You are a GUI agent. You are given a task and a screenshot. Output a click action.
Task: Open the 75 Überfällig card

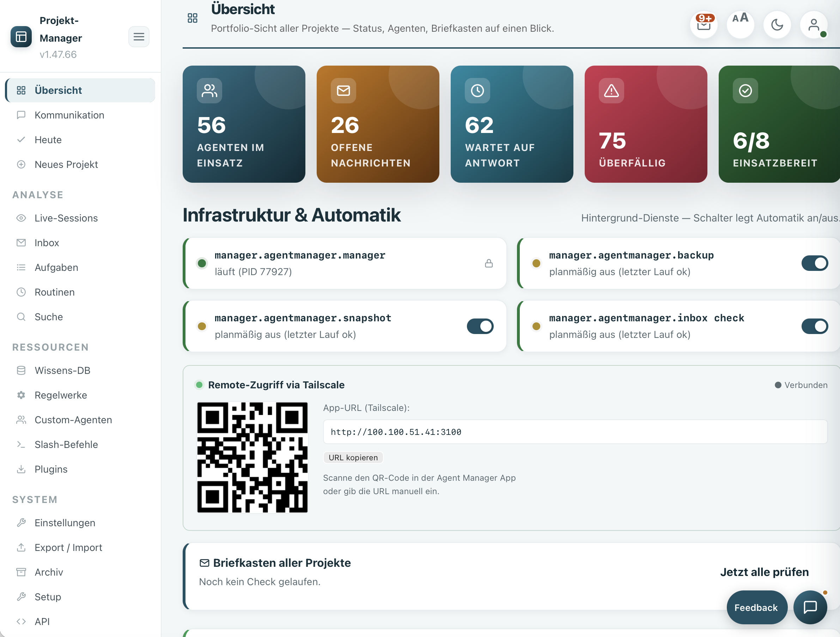tap(646, 124)
